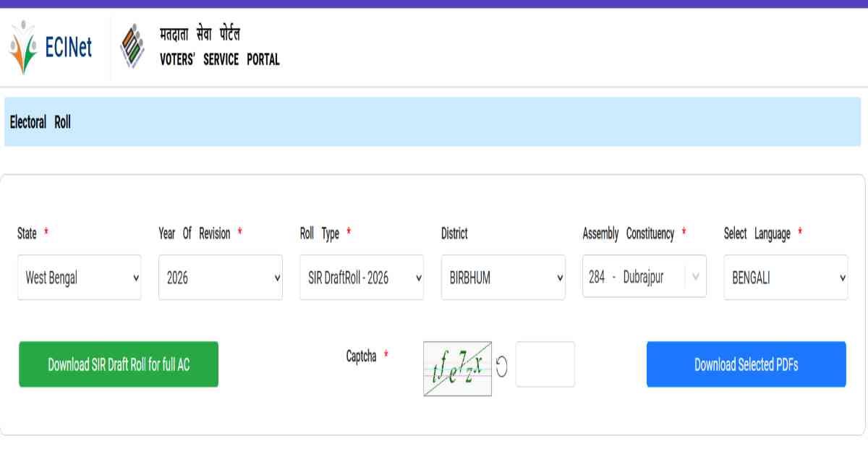Select SIR DraftRoll - 2026 roll type
The image size is (868, 454).
[x=361, y=277]
